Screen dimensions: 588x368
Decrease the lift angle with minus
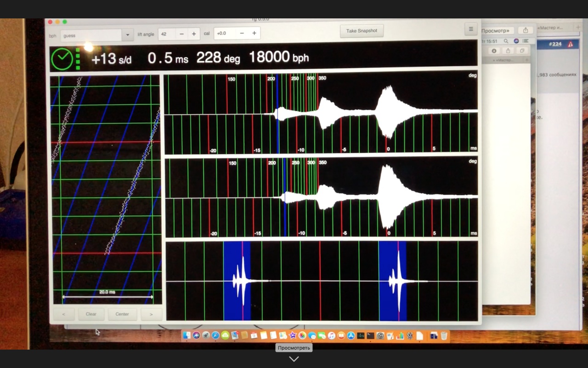pyautogui.click(x=182, y=34)
